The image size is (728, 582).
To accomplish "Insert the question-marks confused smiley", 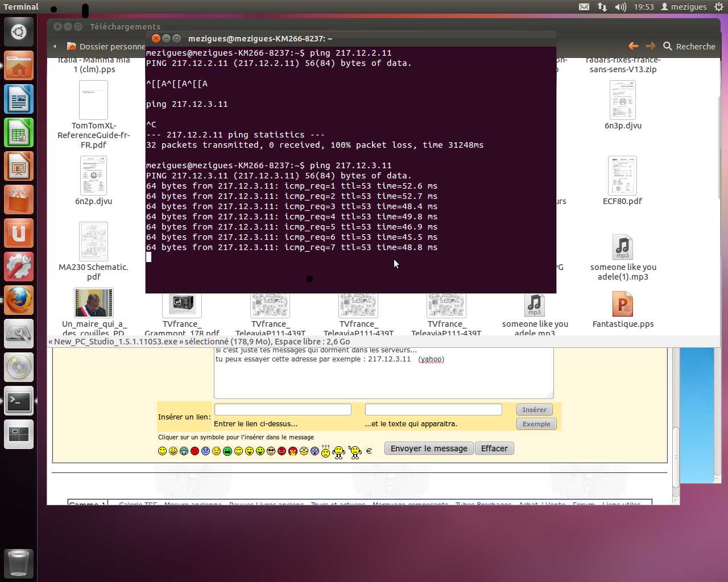I will coord(325,451).
